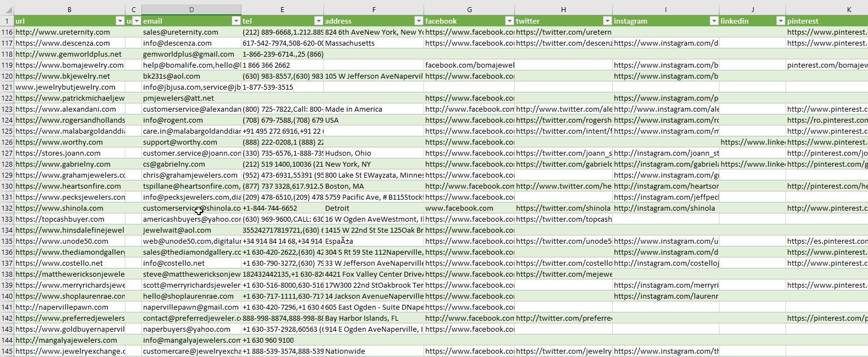Click address cell Boston, MA
The image size is (868, 357).
pos(373,186)
